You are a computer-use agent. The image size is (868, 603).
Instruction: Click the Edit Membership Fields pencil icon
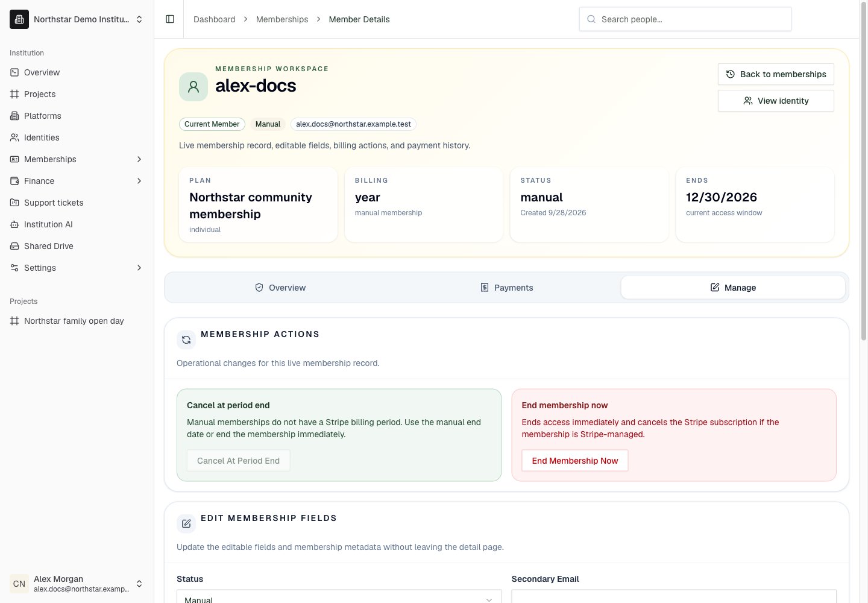tap(186, 523)
